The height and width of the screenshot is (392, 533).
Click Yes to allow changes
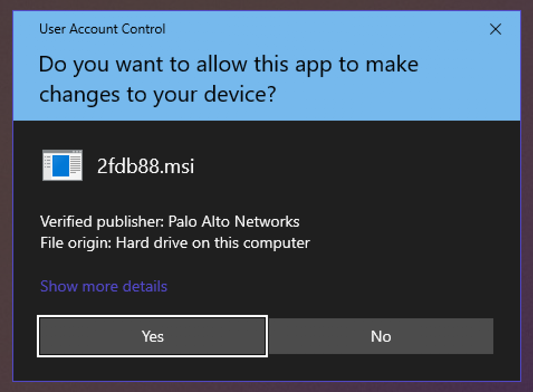coord(152,336)
